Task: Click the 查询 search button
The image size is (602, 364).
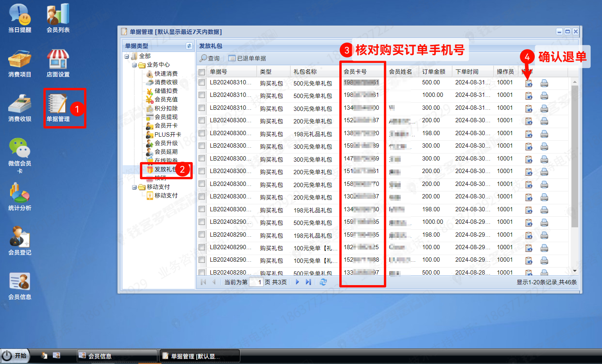Action: pyautogui.click(x=210, y=58)
